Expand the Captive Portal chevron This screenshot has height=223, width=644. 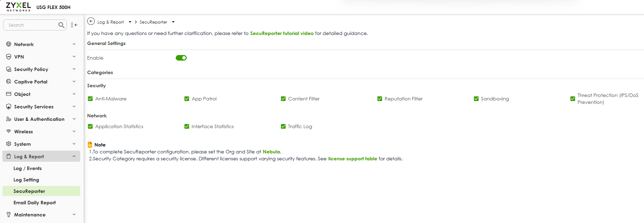pyautogui.click(x=74, y=82)
